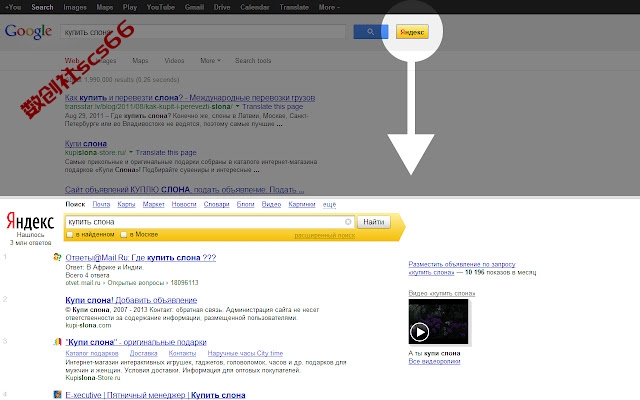Click the blue Google search magnifier button
The width and height of the screenshot is (640, 400).
click(371, 32)
